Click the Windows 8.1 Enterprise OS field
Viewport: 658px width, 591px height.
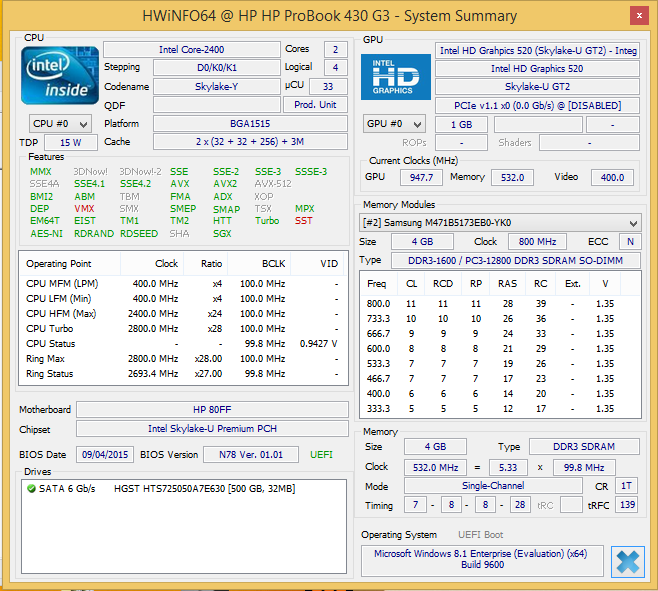click(482, 560)
